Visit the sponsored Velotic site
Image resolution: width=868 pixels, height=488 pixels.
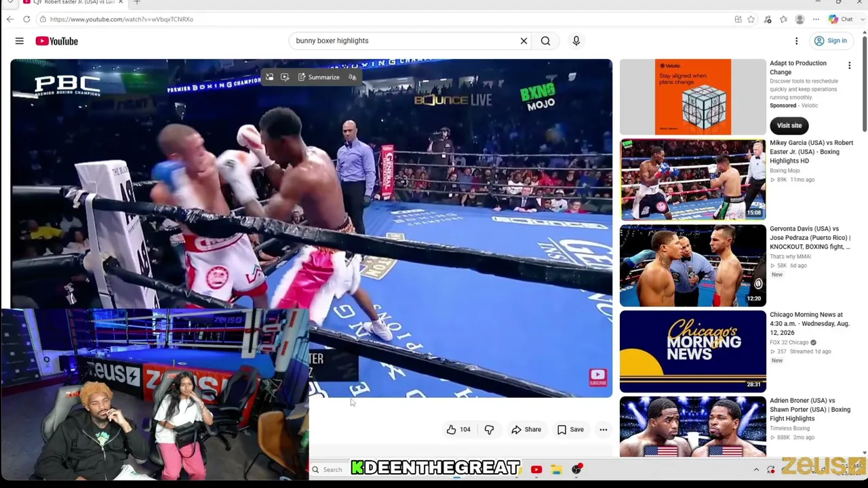pos(789,125)
